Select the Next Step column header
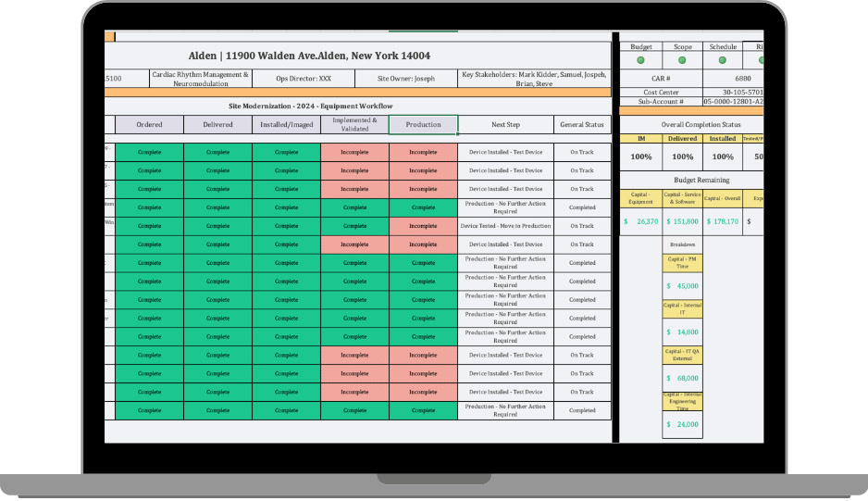Viewport: 868px width, 501px height. [x=505, y=125]
